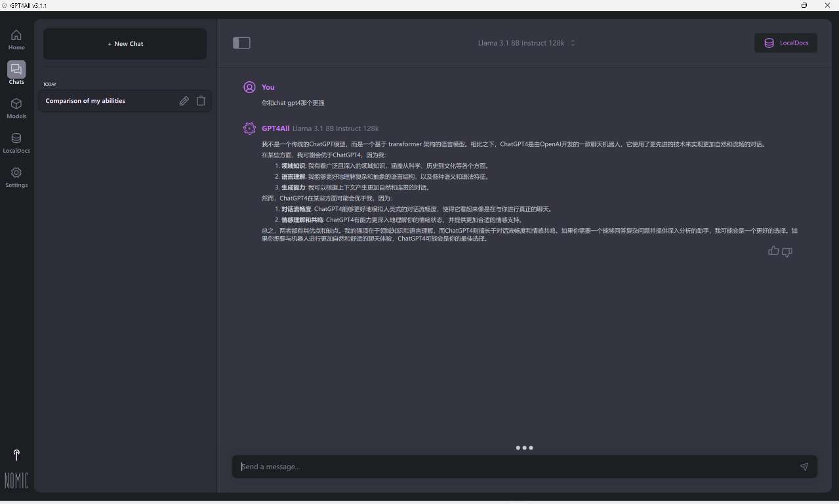This screenshot has height=504, width=839.
Task: Open LocalDocs from the left sidebar
Action: (16, 142)
